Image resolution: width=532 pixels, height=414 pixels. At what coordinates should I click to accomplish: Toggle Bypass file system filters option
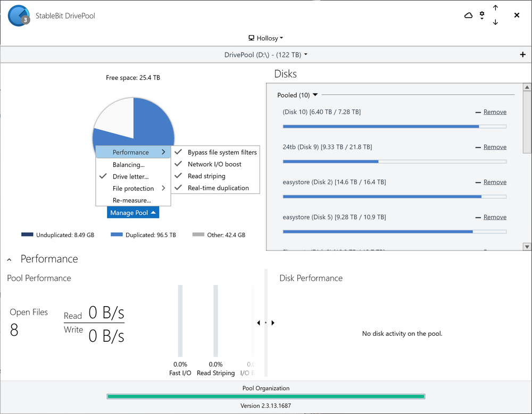pyautogui.click(x=222, y=153)
